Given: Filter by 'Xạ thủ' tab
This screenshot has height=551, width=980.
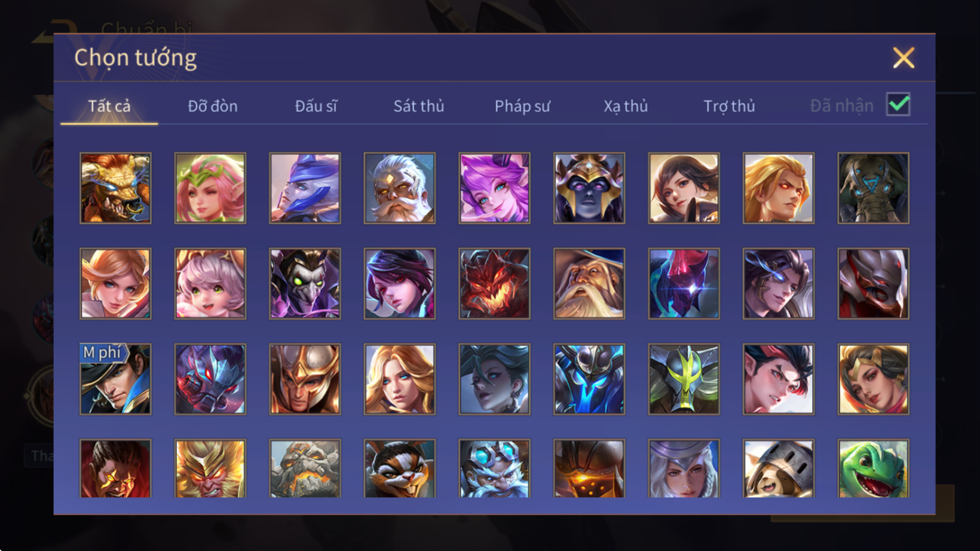Looking at the screenshot, I should click(625, 106).
